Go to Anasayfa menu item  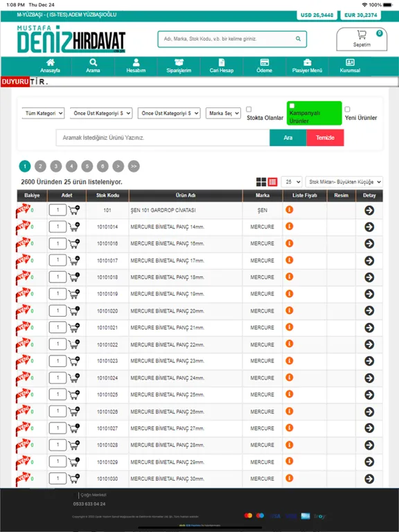(50, 66)
